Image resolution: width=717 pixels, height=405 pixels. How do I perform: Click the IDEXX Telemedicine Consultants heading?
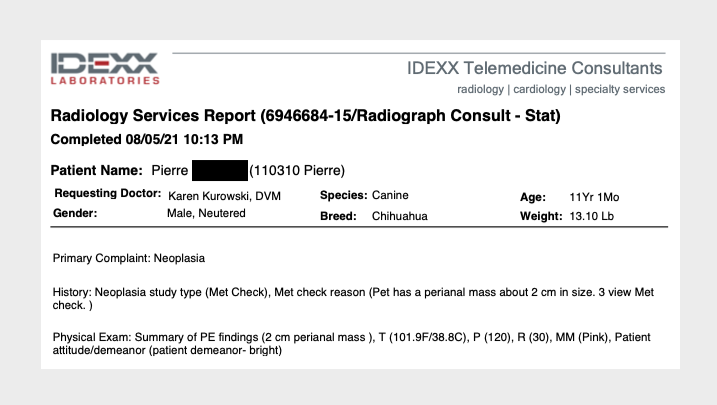(x=535, y=69)
